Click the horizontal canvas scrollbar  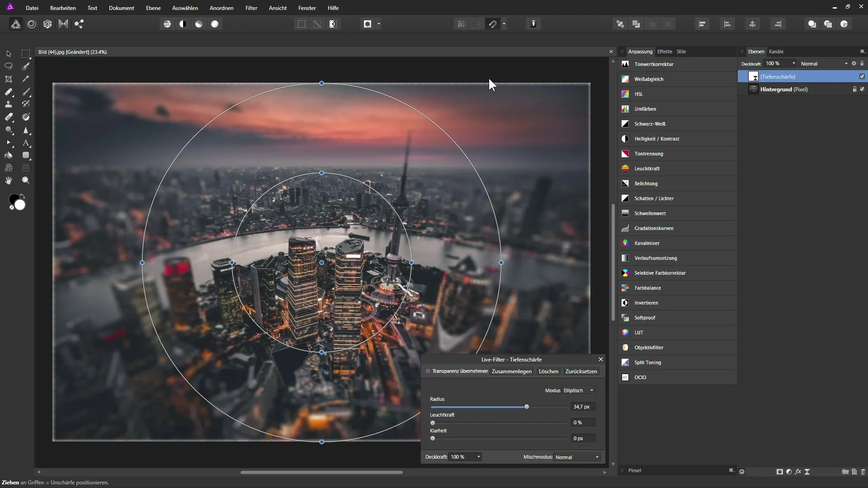pos(321,473)
